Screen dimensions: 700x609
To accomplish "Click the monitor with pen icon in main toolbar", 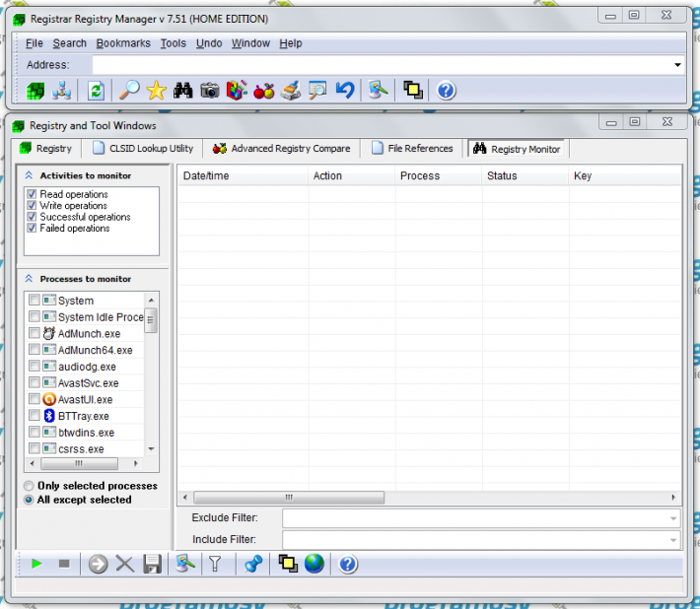I will pos(379,90).
